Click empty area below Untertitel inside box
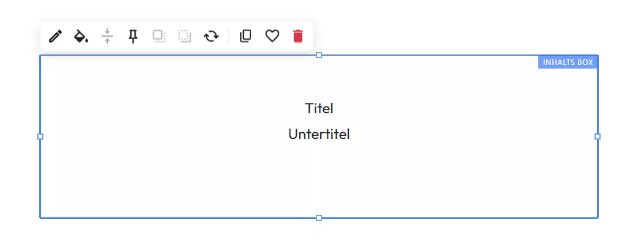644x251 pixels. tap(319, 181)
